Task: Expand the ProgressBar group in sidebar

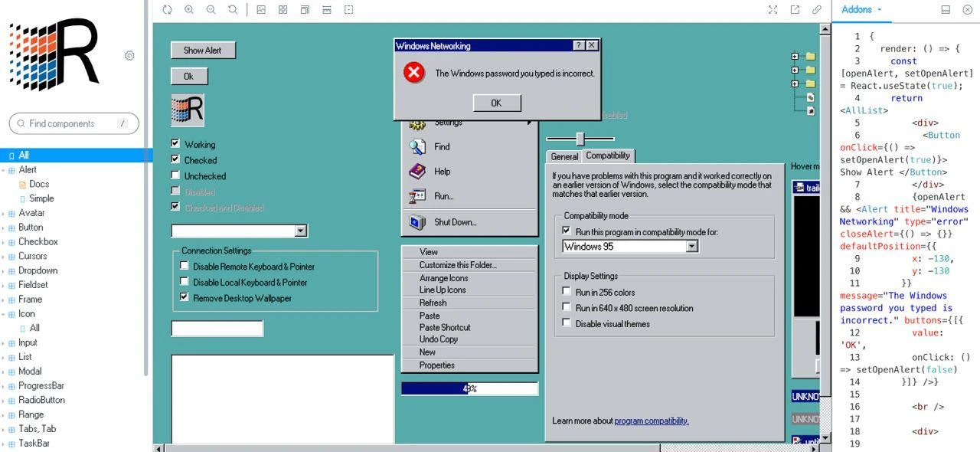Action: tap(41, 386)
